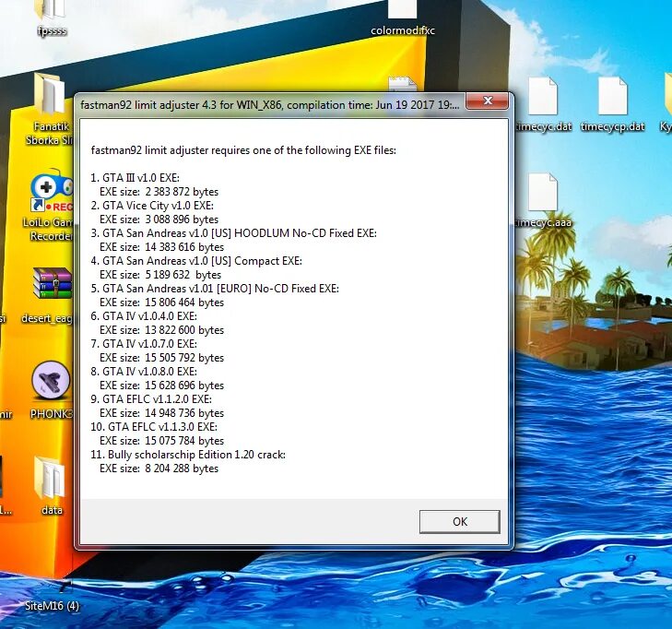Click OK in the limit adjuster dialog
This screenshot has height=629, width=672.
tap(459, 521)
